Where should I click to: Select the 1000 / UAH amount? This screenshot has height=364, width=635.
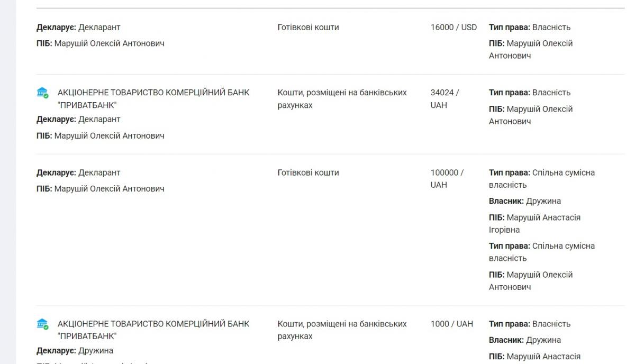(x=451, y=324)
